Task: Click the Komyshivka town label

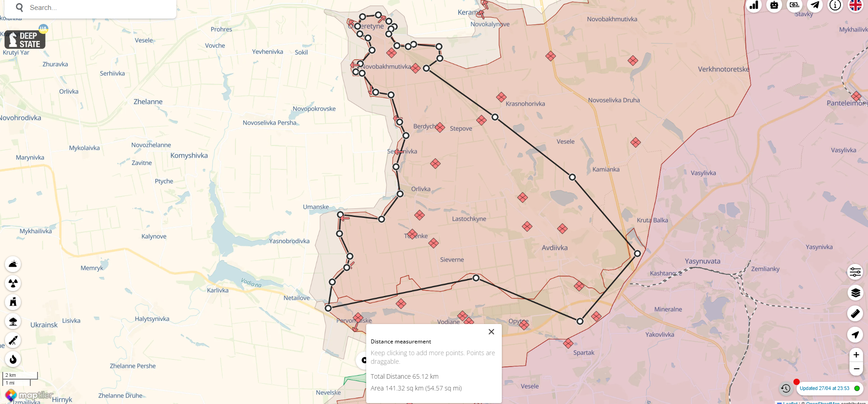Action: pos(189,155)
